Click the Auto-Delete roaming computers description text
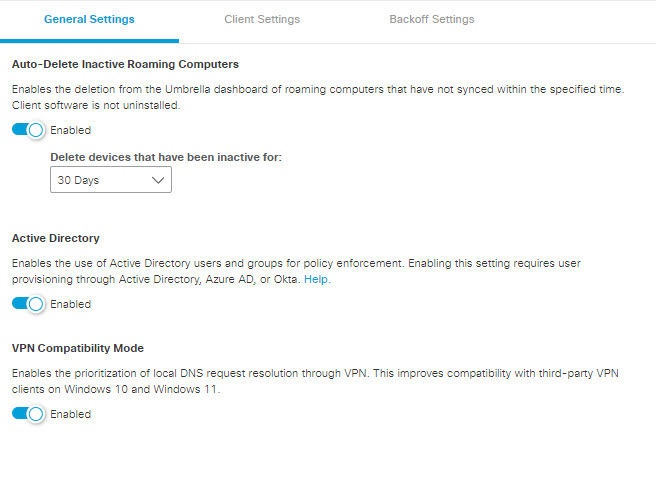The image size is (656, 502). click(x=317, y=90)
